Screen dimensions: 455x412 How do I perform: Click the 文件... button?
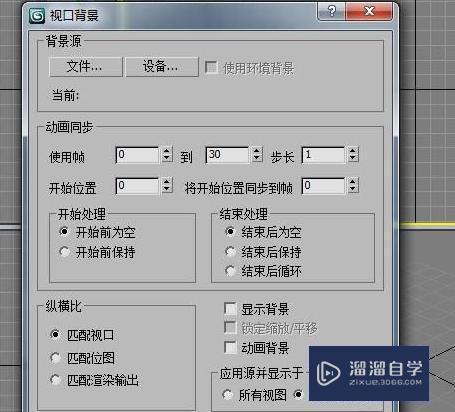(86, 67)
